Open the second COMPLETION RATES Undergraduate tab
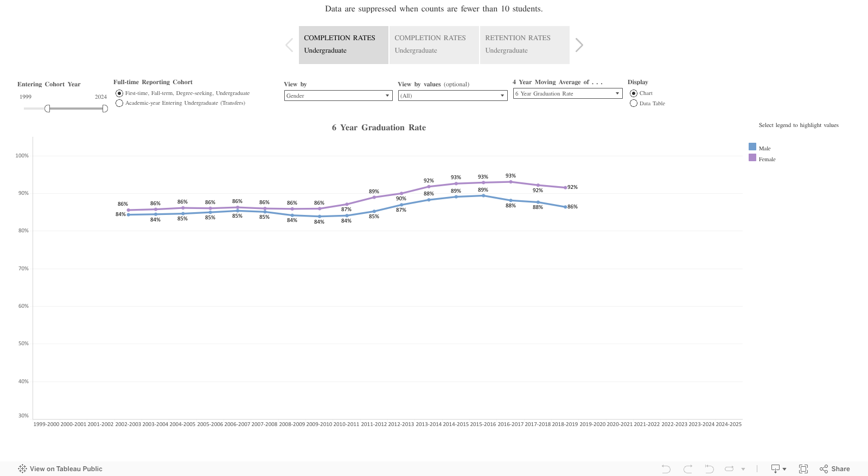 pyautogui.click(x=433, y=45)
